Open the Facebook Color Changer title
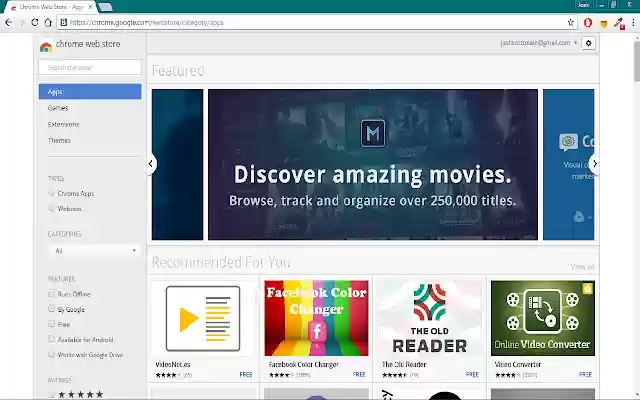Image resolution: width=640 pixels, height=400 pixels. click(x=303, y=364)
